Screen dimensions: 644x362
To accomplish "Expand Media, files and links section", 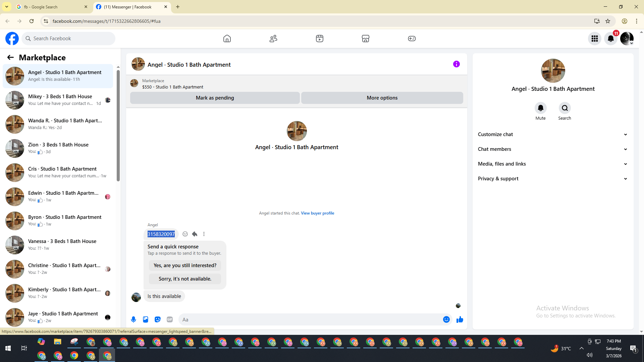I will [x=553, y=164].
